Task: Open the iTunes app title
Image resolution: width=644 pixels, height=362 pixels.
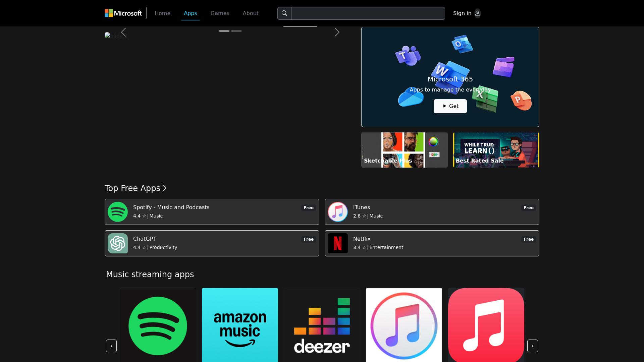Action: pyautogui.click(x=361, y=207)
